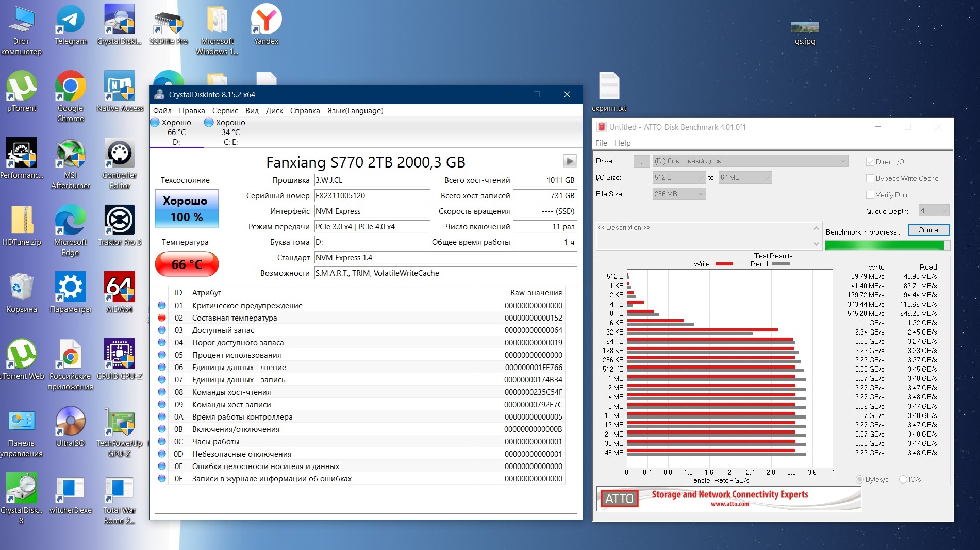Screen dimensions: 980x550
Task: Cancel the running ATTO benchmark
Action: 928,230
